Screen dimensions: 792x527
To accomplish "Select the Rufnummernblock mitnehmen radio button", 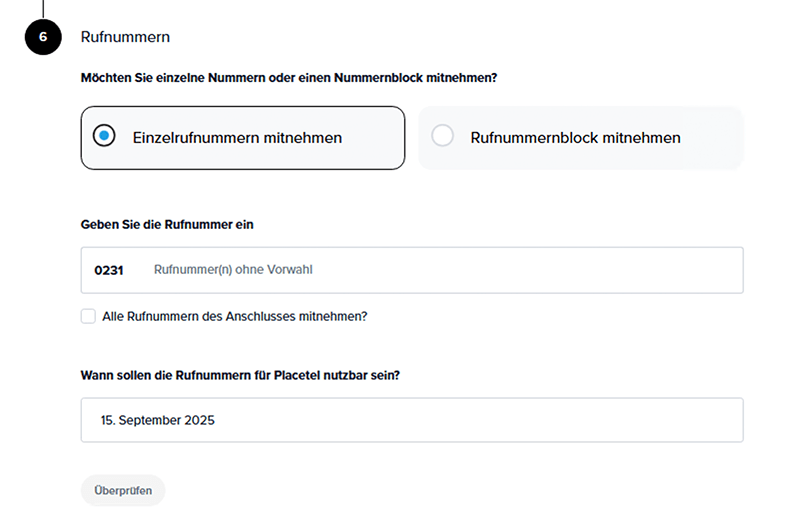I will pos(442,137).
